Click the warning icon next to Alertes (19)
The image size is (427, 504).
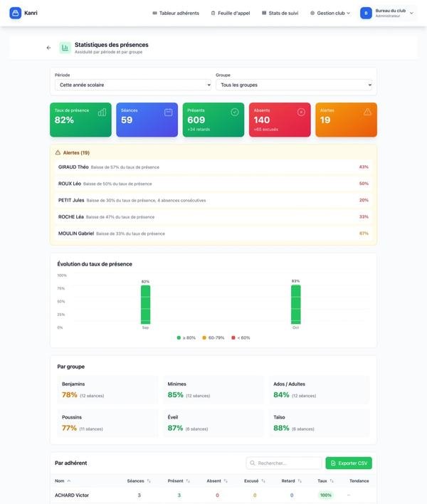click(x=58, y=152)
